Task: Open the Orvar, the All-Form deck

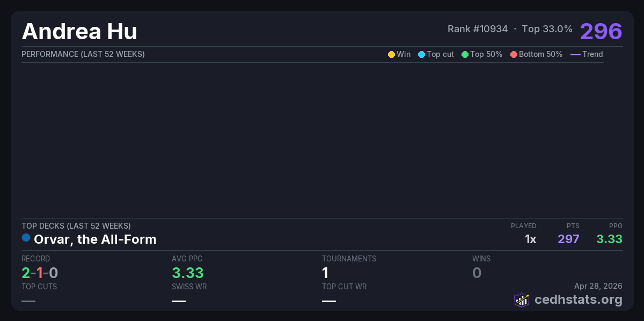Action: 95,239
